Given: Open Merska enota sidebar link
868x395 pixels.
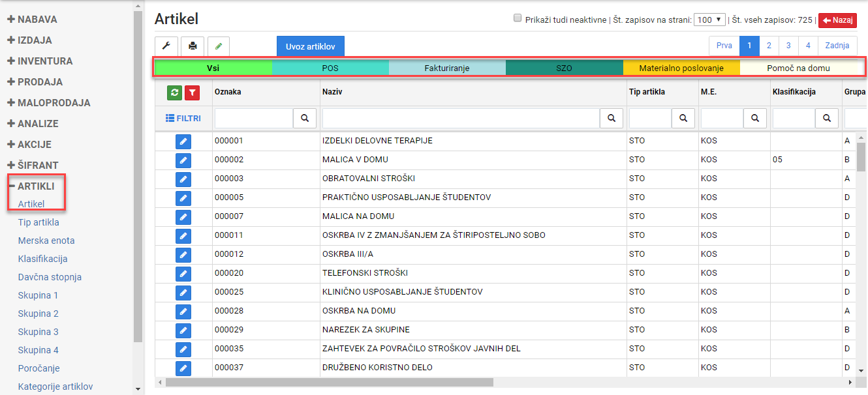Looking at the screenshot, I should pos(46,241).
